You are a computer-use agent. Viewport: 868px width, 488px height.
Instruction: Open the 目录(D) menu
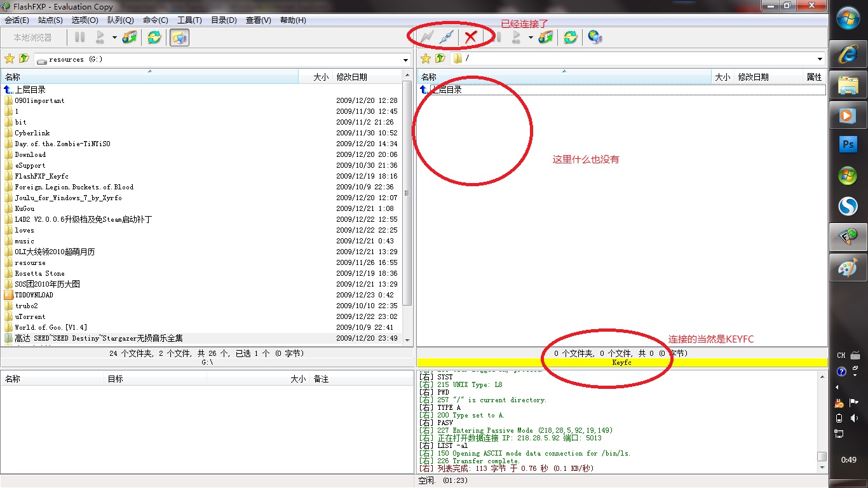pyautogui.click(x=224, y=20)
